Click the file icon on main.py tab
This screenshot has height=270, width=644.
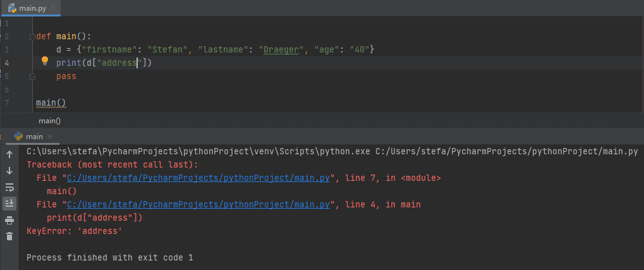[11, 7]
